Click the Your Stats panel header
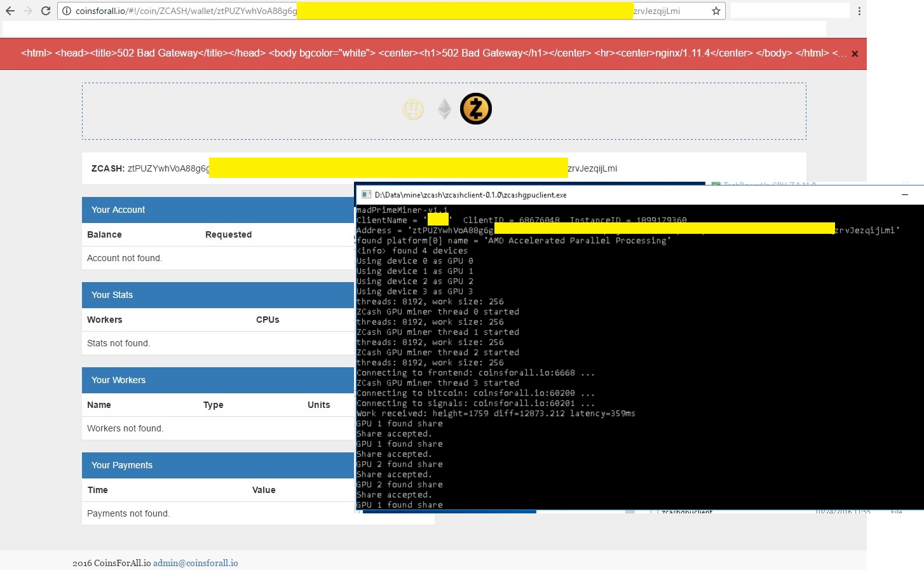This screenshot has height=582, width=924. pyautogui.click(x=218, y=295)
